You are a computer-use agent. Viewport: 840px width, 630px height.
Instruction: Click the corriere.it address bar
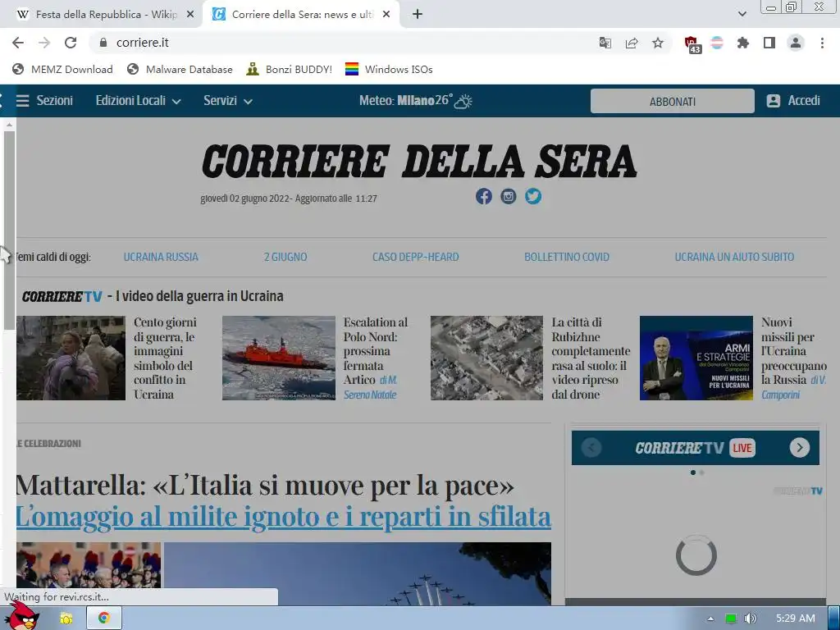tap(343, 43)
